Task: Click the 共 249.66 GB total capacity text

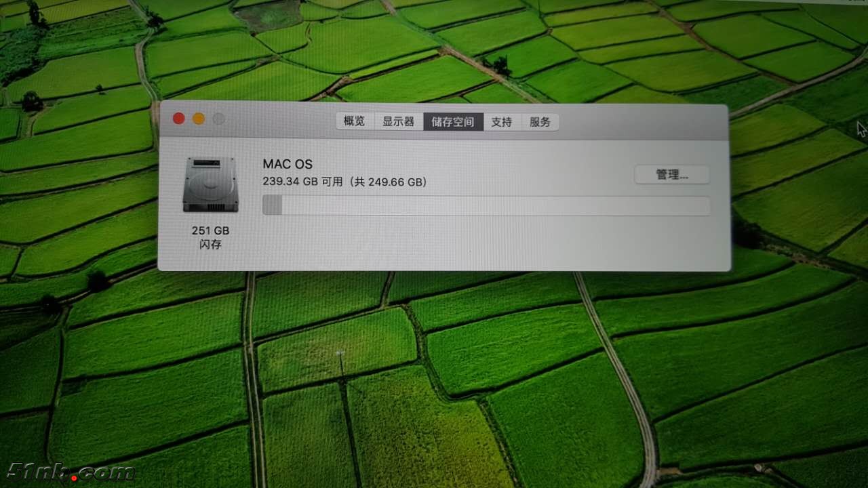Action: tap(390, 182)
